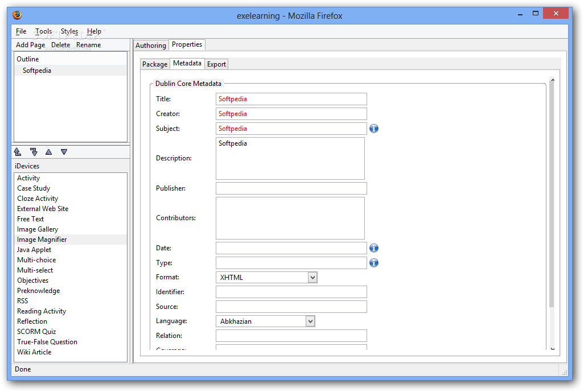Move node up with triangle icon
Screen dimensions: 584x392
click(48, 152)
